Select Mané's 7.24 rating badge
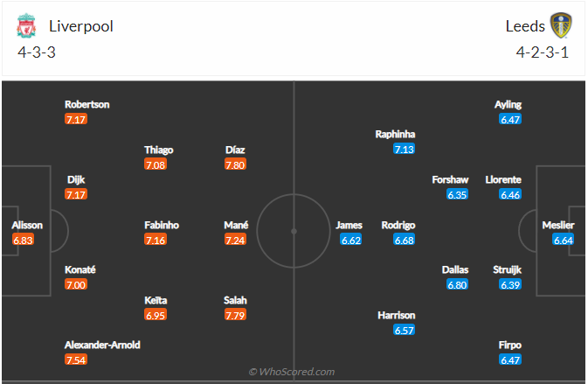The width and height of the screenshot is (588, 384). [x=236, y=240]
